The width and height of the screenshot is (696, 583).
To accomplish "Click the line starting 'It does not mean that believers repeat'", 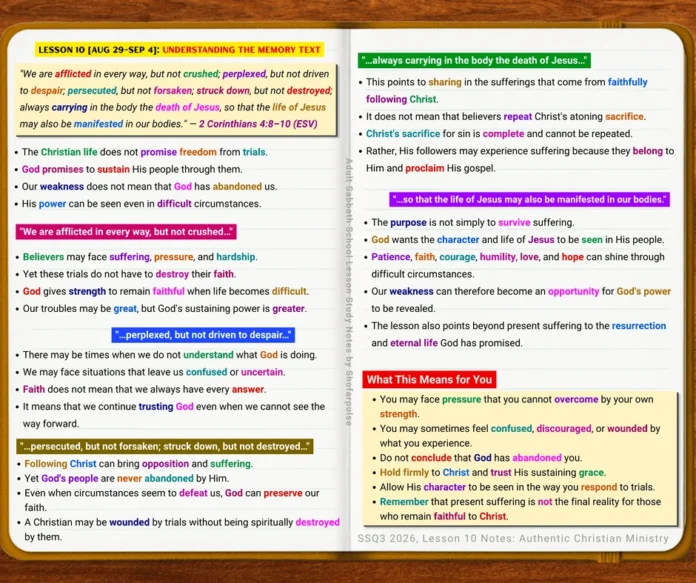I will (506, 117).
